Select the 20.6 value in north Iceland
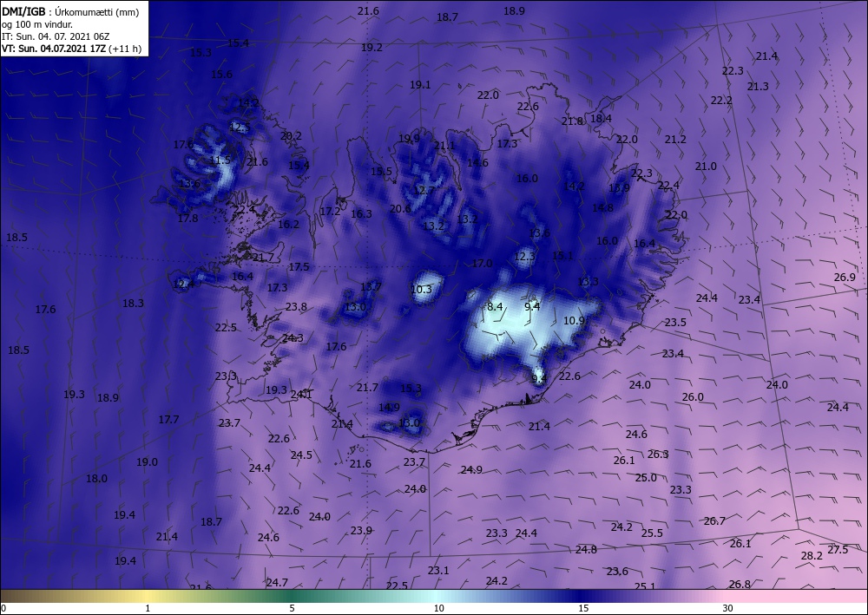Viewport: 868px width, 615px height. (x=400, y=208)
